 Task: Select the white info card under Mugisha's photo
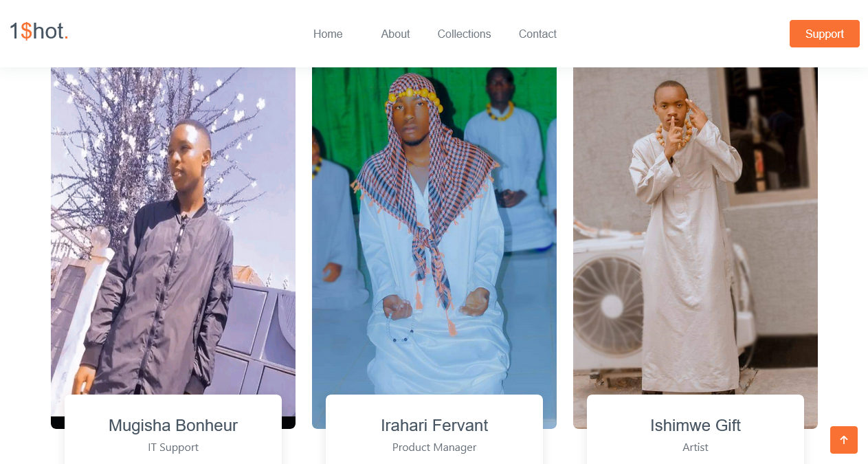tap(173, 430)
